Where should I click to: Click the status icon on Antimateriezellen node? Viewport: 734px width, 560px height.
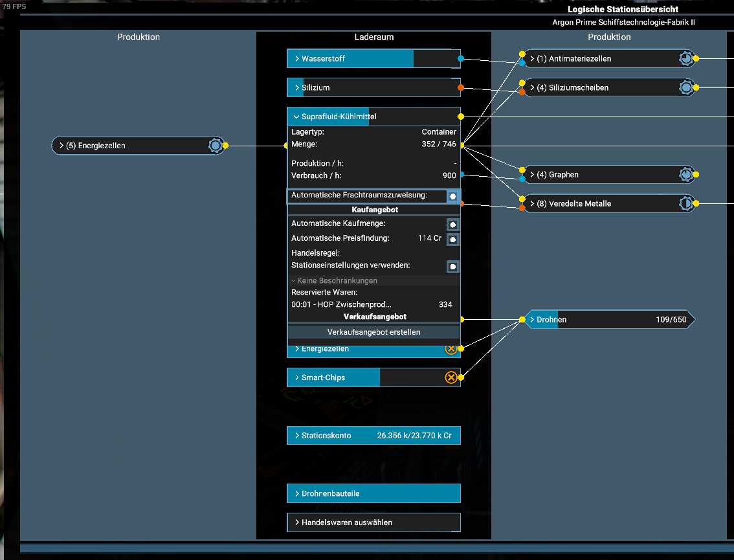(686, 58)
